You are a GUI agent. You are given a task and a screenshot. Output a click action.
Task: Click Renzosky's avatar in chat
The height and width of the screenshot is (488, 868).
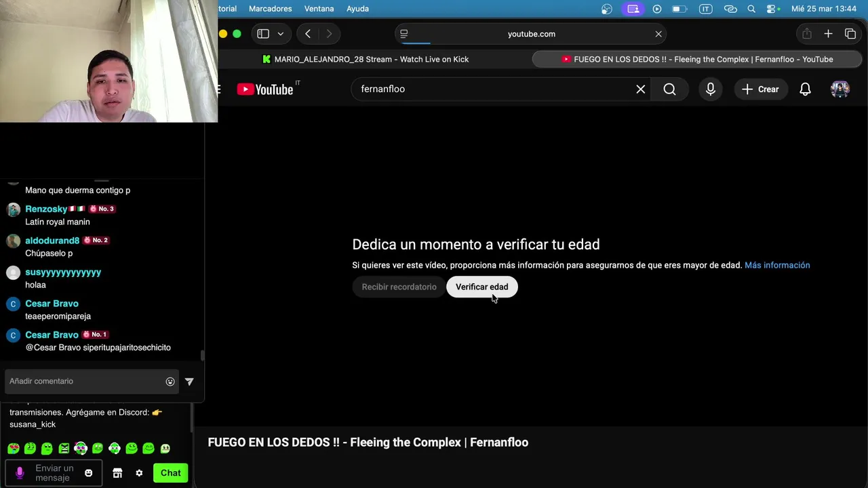coord(13,209)
